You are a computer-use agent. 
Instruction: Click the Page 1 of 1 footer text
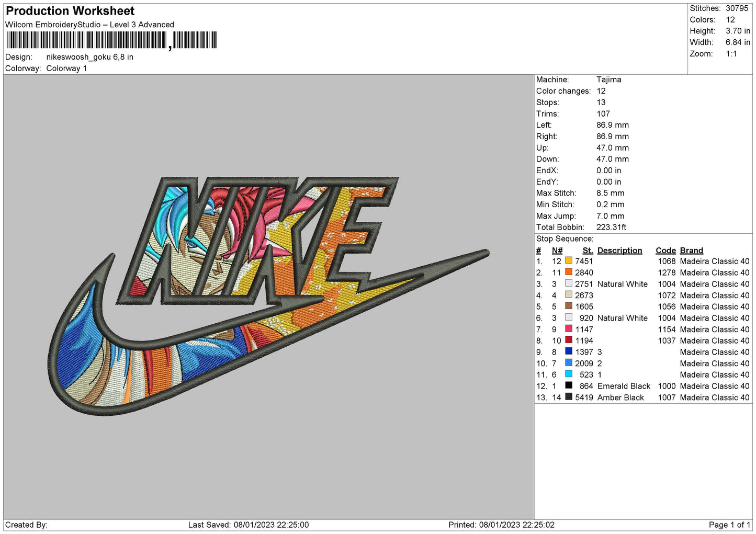729,525
